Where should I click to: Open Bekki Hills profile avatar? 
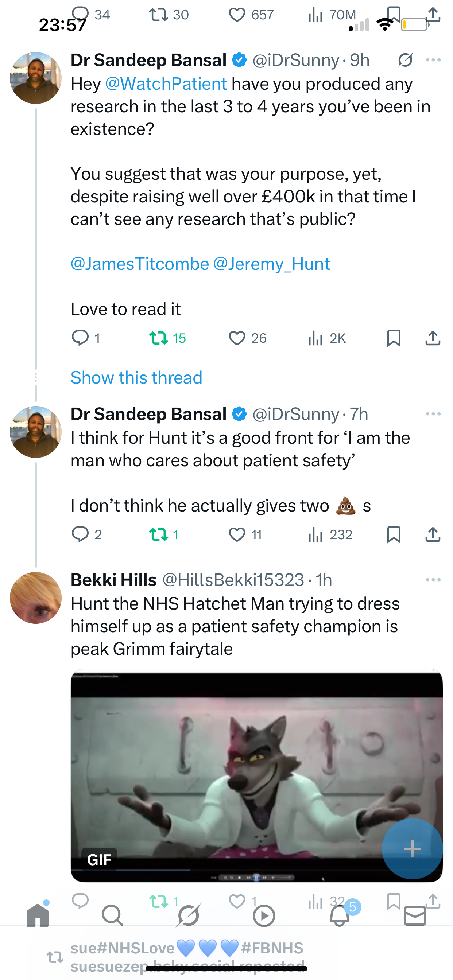(x=36, y=598)
